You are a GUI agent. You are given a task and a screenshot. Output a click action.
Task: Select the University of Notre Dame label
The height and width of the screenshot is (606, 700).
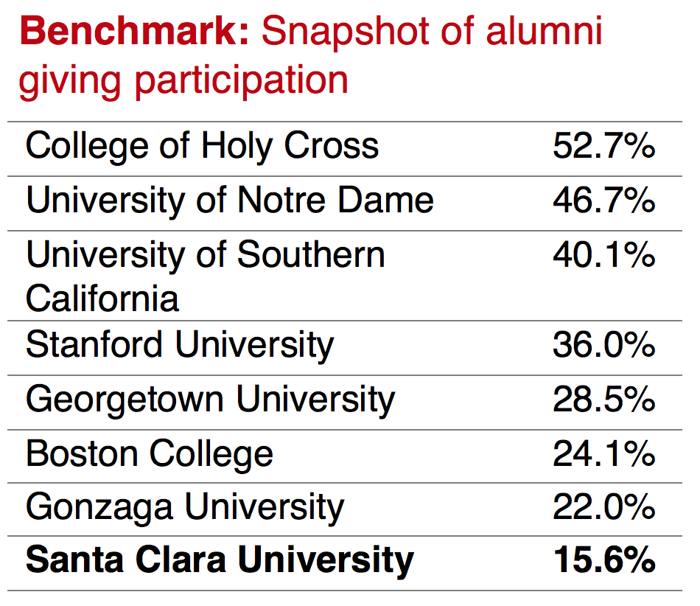click(230, 201)
